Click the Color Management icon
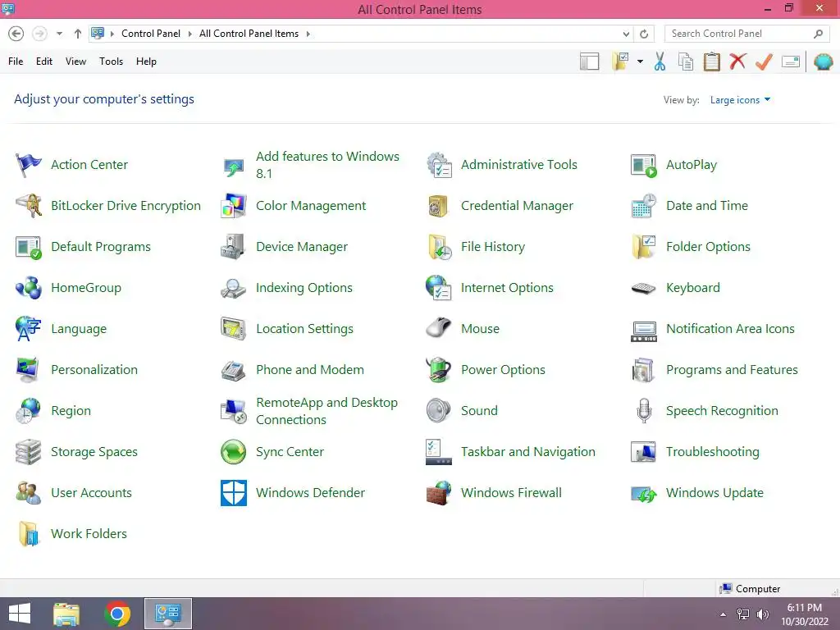840x630 pixels. pyautogui.click(x=234, y=206)
